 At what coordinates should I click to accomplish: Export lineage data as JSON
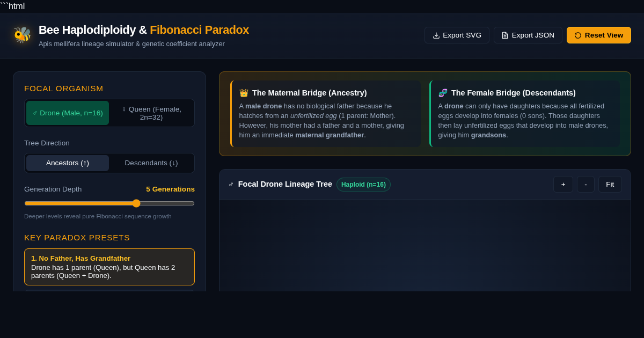tap(528, 35)
